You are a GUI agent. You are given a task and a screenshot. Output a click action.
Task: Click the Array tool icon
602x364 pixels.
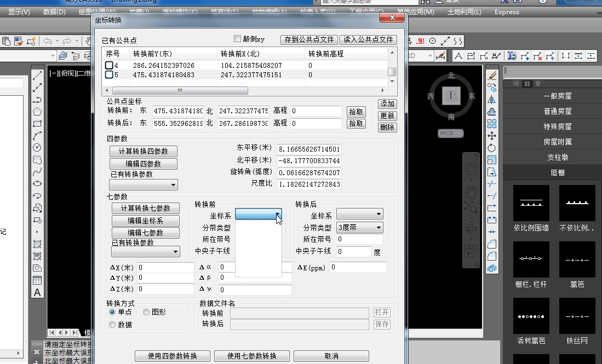pos(492,124)
